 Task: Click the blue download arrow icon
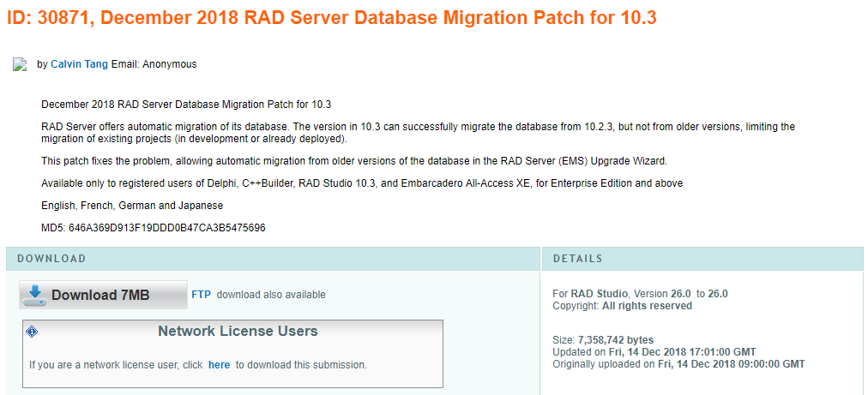click(x=36, y=294)
